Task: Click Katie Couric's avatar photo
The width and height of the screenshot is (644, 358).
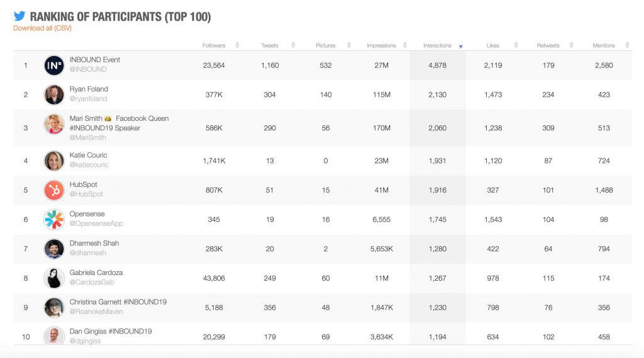Action: tap(54, 160)
